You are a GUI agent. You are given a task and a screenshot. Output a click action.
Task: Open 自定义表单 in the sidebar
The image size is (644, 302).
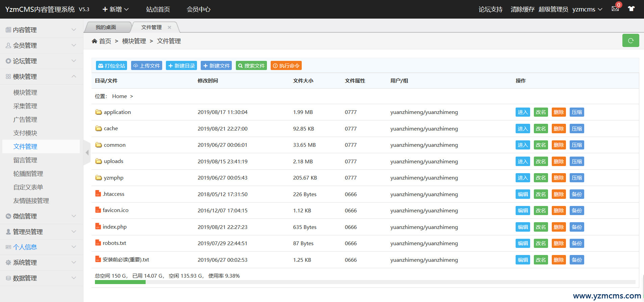28,187
